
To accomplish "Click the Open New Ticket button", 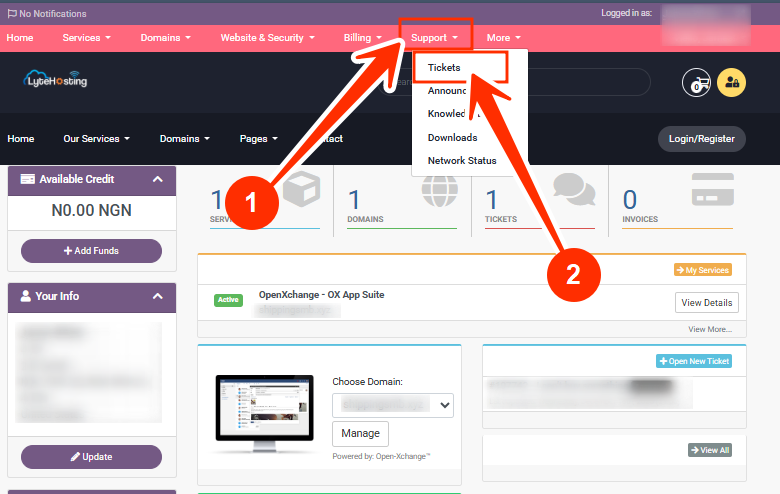I will coord(693,361).
